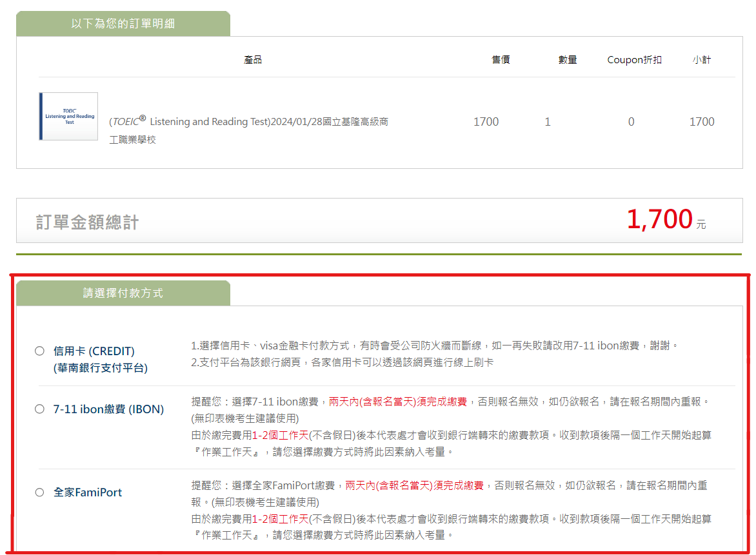Image resolution: width=756 pixels, height=555 pixels.
Task: Click the 全家FamiPort label text
Action: [x=88, y=492]
